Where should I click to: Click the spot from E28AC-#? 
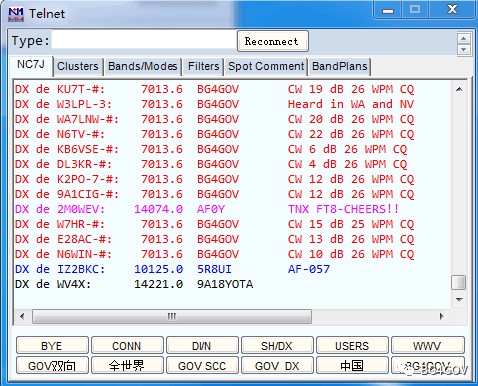point(215,239)
